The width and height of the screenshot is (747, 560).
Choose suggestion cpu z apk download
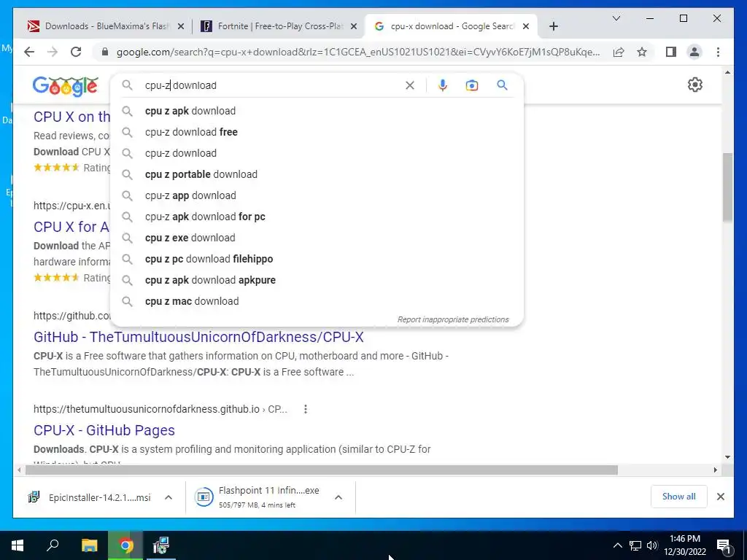317,111
